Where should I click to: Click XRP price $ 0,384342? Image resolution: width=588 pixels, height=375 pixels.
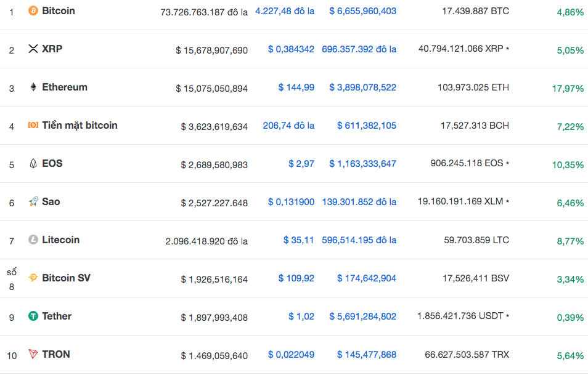point(291,49)
